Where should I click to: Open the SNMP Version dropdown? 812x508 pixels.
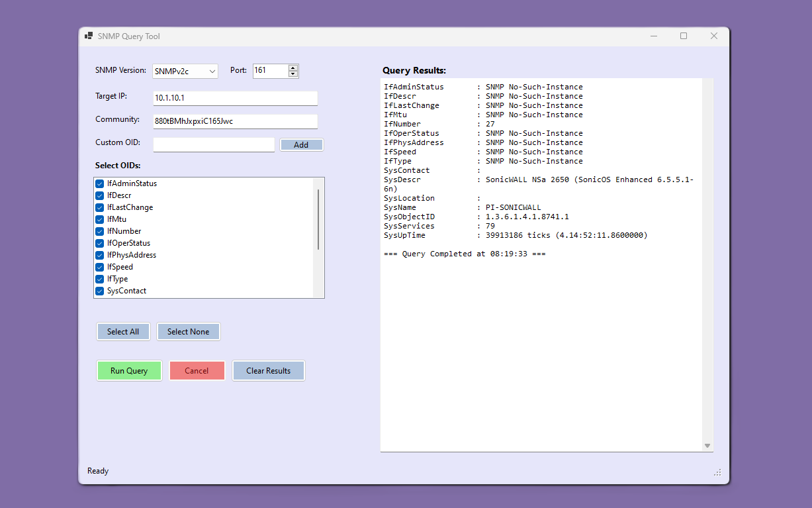pyautogui.click(x=185, y=71)
